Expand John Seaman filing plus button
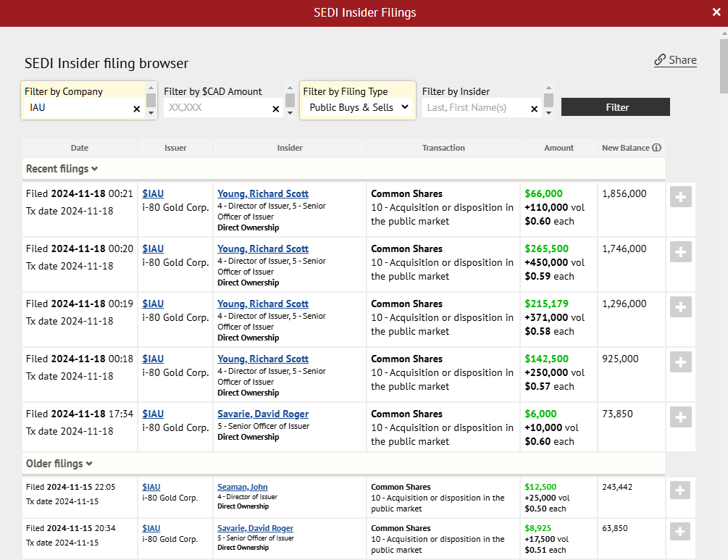Screen dimensions: 728x560 tap(680, 490)
